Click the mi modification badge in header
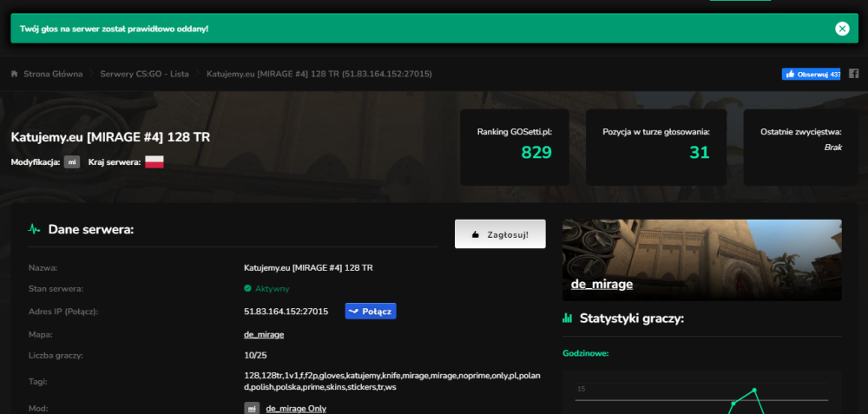 click(x=72, y=162)
